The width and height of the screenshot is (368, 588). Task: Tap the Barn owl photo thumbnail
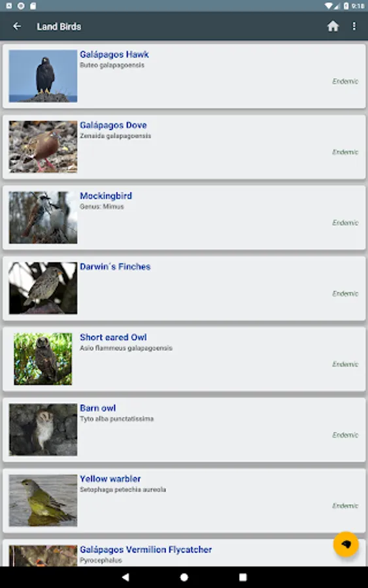point(43,430)
